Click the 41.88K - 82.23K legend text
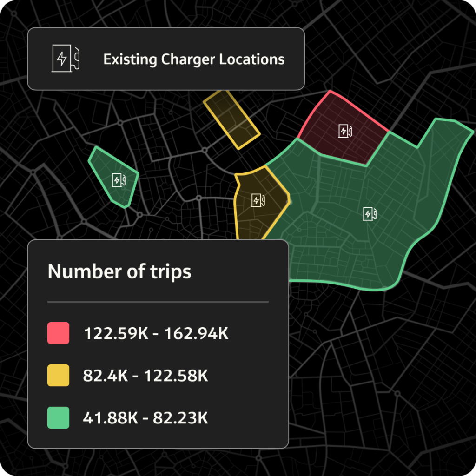This screenshot has height=476, width=476. (x=145, y=417)
